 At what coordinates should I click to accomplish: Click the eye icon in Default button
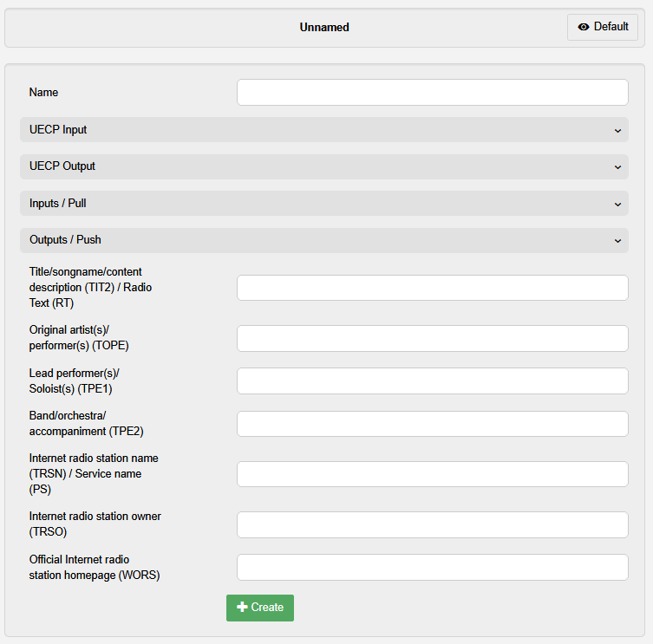tap(584, 27)
